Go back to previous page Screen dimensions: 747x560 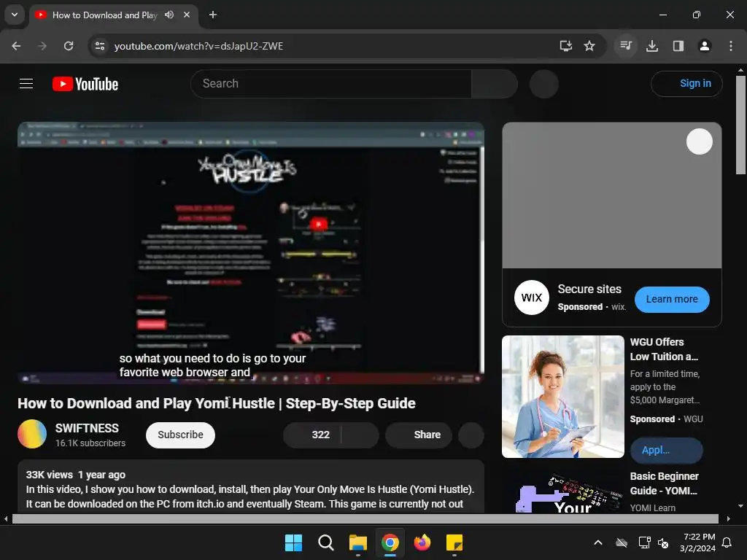click(16, 46)
